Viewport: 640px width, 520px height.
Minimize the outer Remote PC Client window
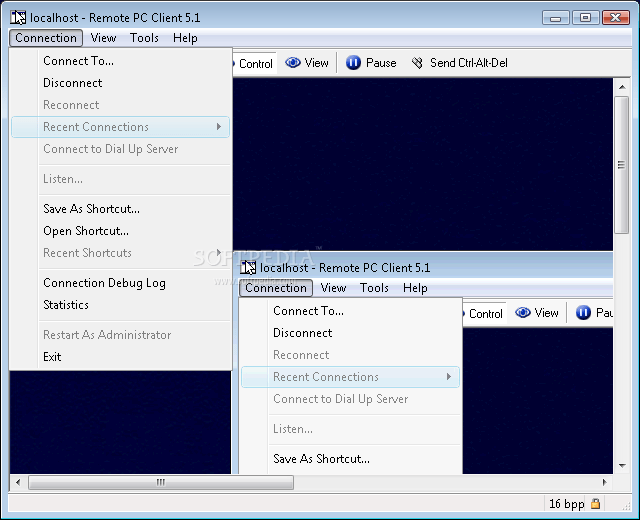coord(556,18)
